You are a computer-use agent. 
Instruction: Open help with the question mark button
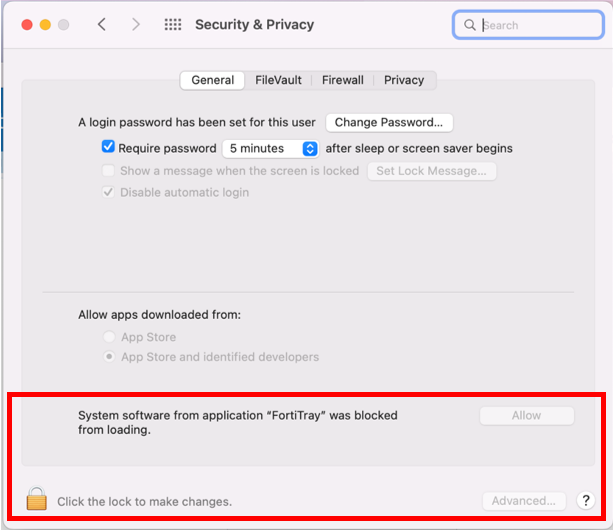[x=585, y=500]
